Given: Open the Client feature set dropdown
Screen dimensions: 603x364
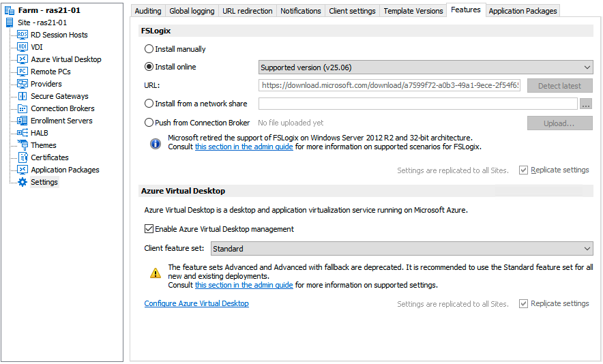Looking at the screenshot, I should tap(402, 249).
